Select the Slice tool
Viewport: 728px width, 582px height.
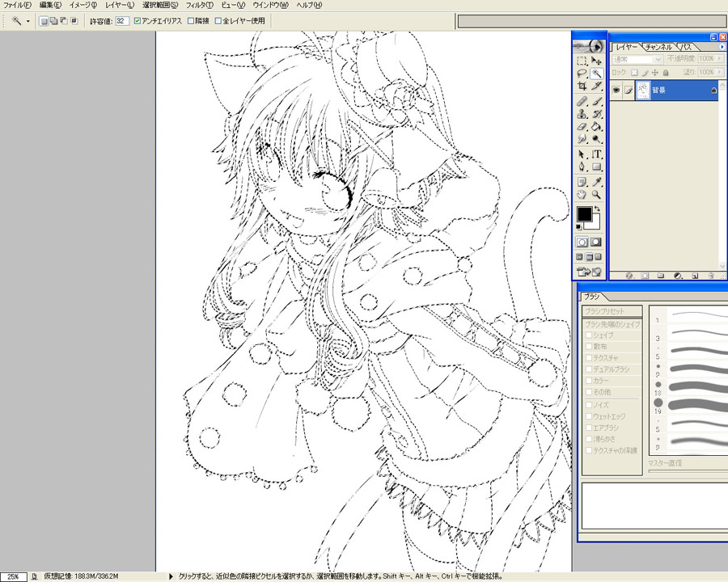coord(597,86)
